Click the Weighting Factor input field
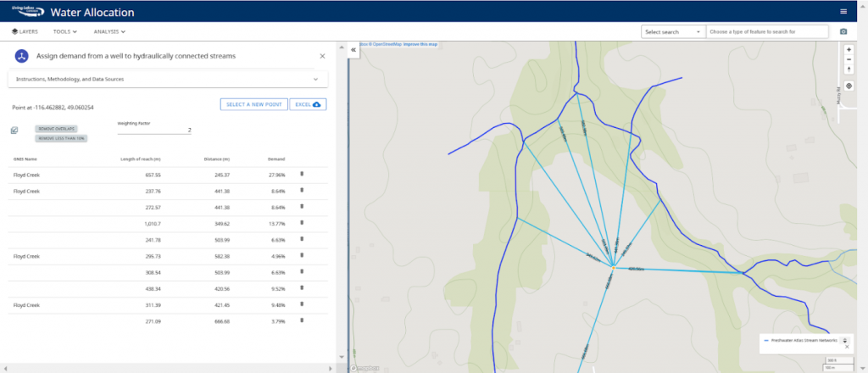Image resolution: width=868 pixels, height=373 pixels. pyautogui.click(x=154, y=131)
